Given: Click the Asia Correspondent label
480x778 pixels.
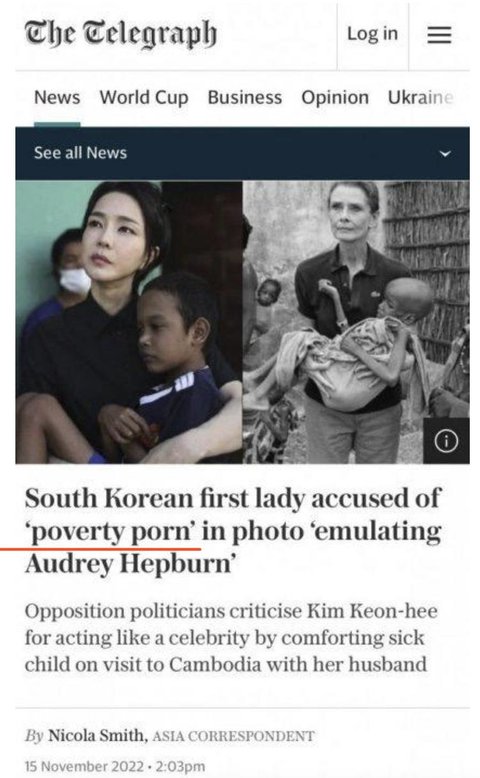Looking at the screenshot, I should (233, 736).
